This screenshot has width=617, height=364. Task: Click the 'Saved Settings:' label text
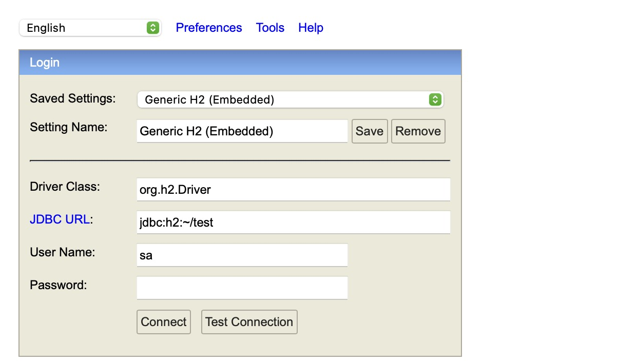pyautogui.click(x=73, y=98)
